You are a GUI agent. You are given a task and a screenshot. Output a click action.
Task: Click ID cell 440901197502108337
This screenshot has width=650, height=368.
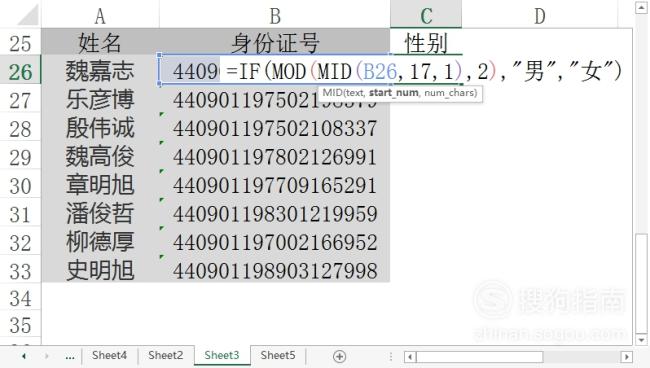(275, 128)
